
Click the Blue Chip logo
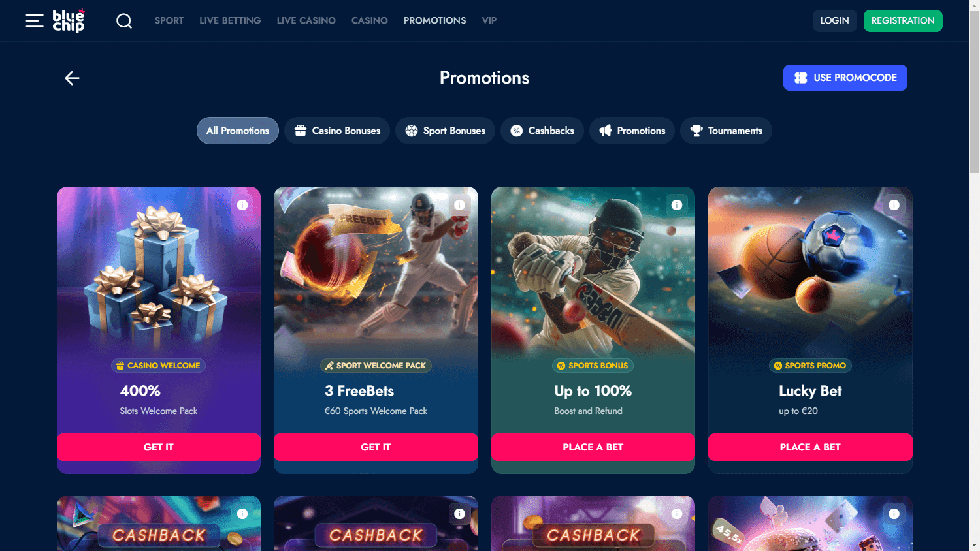(69, 21)
